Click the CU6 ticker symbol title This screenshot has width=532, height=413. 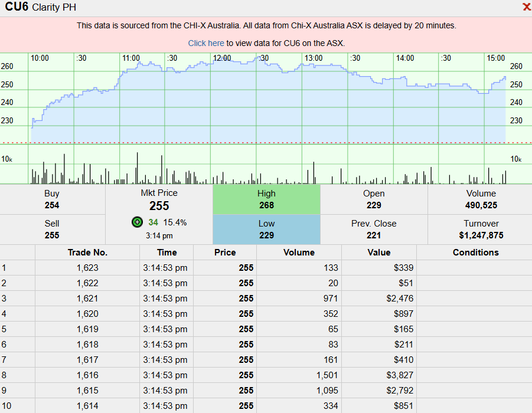[17, 6]
